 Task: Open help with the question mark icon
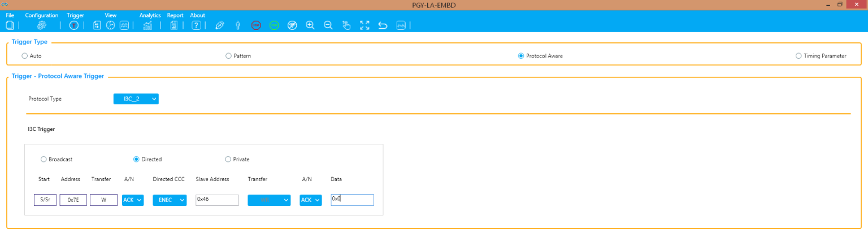196,25
